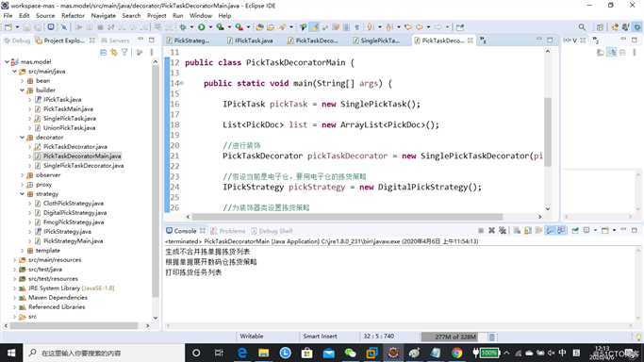The height and width of the screenshot is (362, 644).
Task: Expand the observer package in tree
Action: (23, 174)
